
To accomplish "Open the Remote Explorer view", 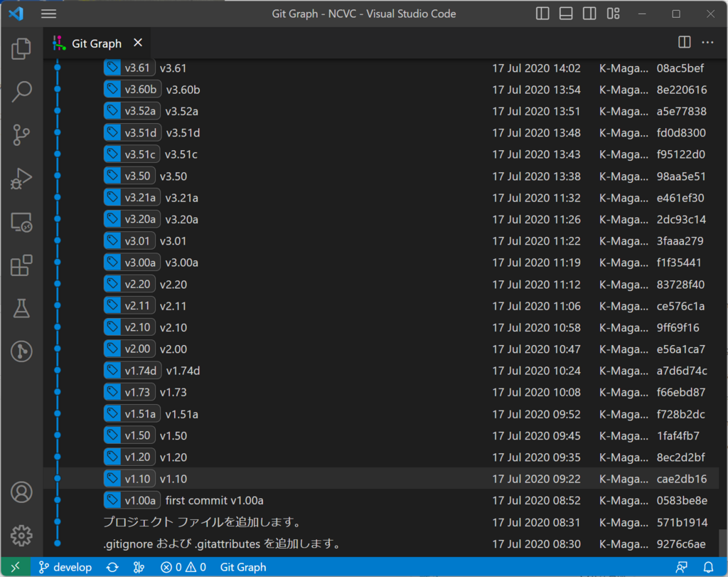I will click(21, 222).
